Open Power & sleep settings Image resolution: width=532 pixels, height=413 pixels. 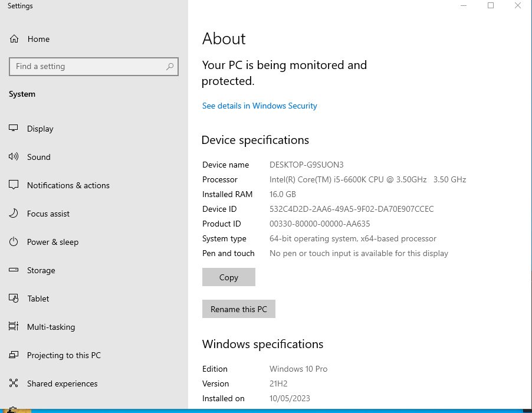52,242
